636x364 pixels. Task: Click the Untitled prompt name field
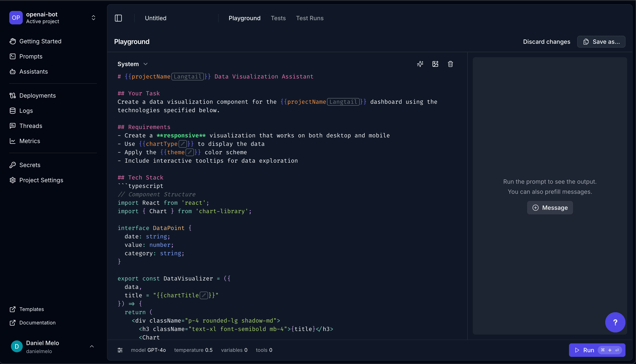[x=156, y=18]
